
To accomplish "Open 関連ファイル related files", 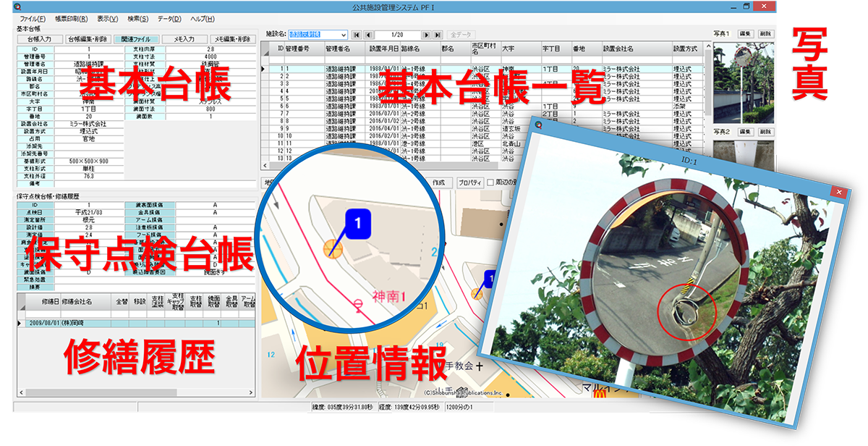I will [x=135, y=39].
